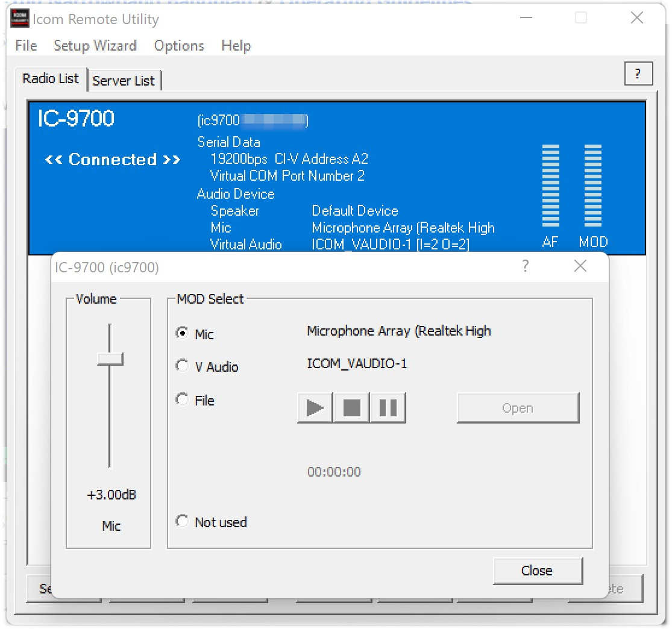Click 'Virtual COM Port Number 2' text

tap(287, 176)
